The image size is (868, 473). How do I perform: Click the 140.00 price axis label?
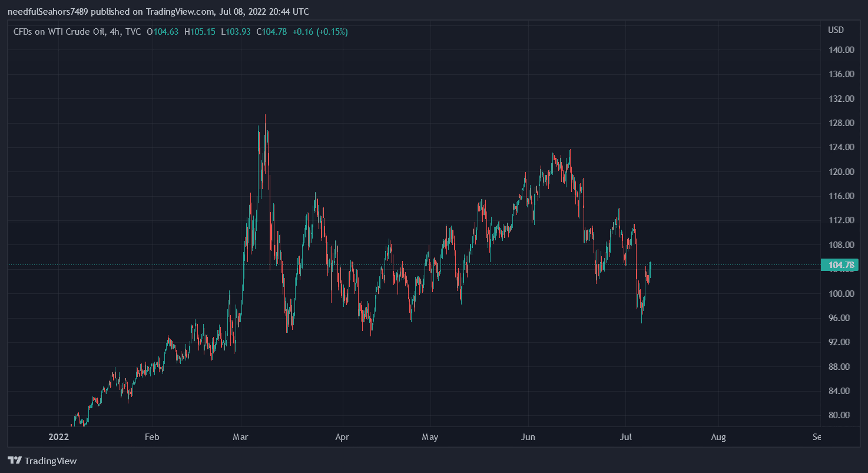[x=841, y=50]
